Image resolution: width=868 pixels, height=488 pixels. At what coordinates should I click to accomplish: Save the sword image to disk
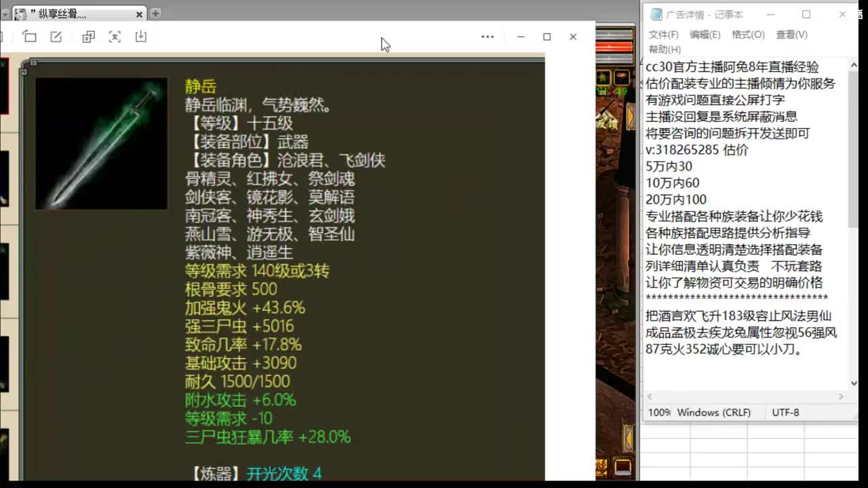(x=141, y=37)
